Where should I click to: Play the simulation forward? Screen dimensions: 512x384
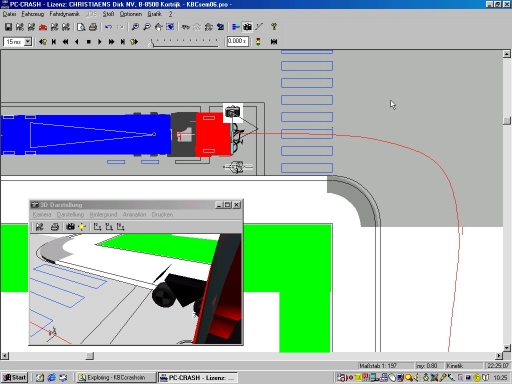100,42
